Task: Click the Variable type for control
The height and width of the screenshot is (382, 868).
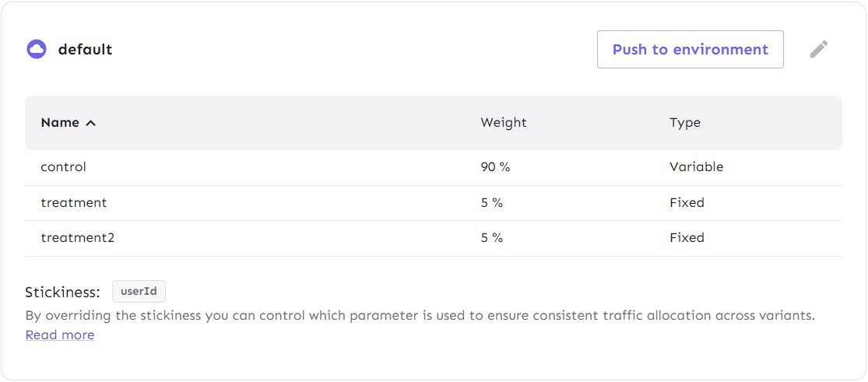Action: point(697,167)
